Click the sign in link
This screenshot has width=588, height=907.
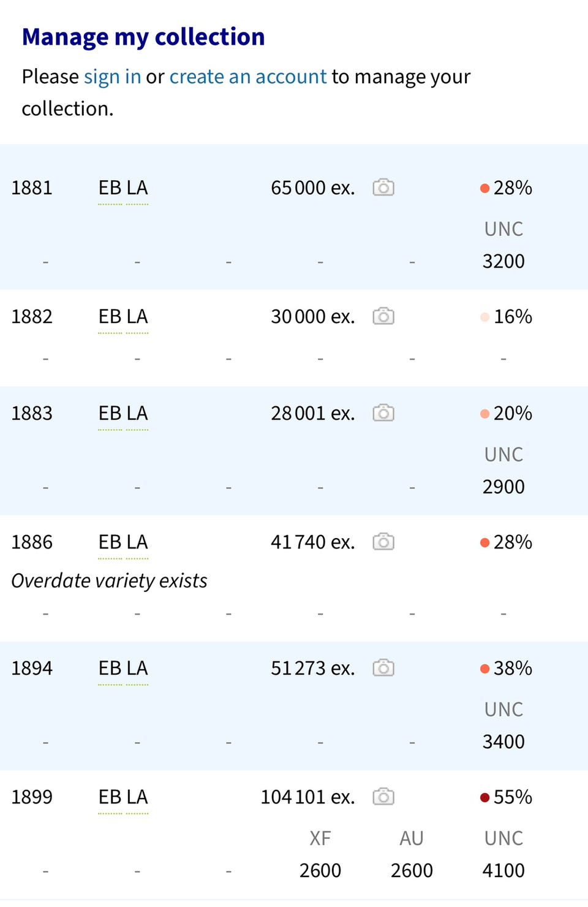pyautogui.click(x=113, y=77)
